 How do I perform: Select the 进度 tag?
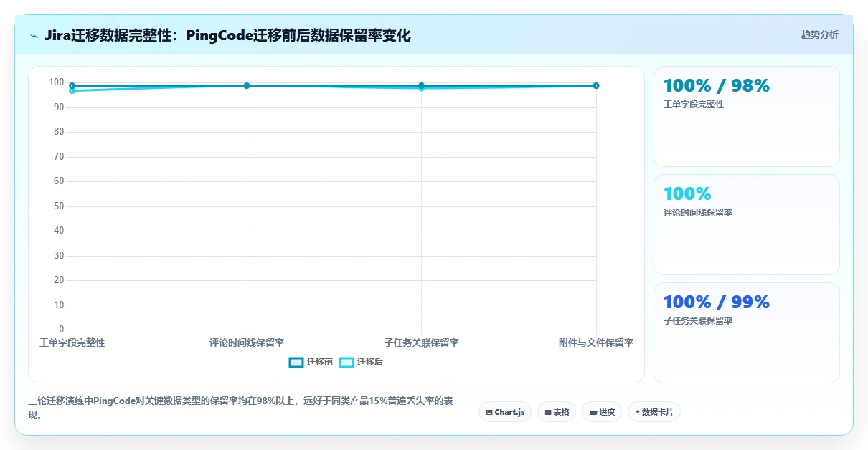602,412
